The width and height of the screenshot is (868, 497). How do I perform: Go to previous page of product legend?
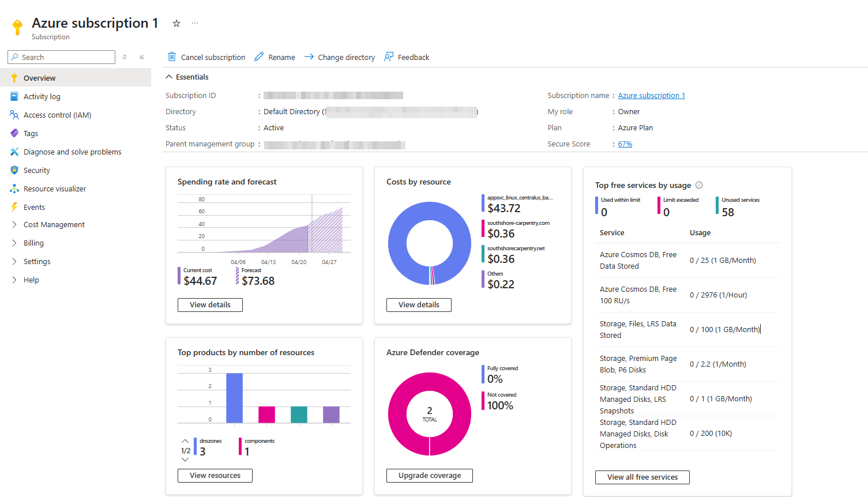pos(185,441)
